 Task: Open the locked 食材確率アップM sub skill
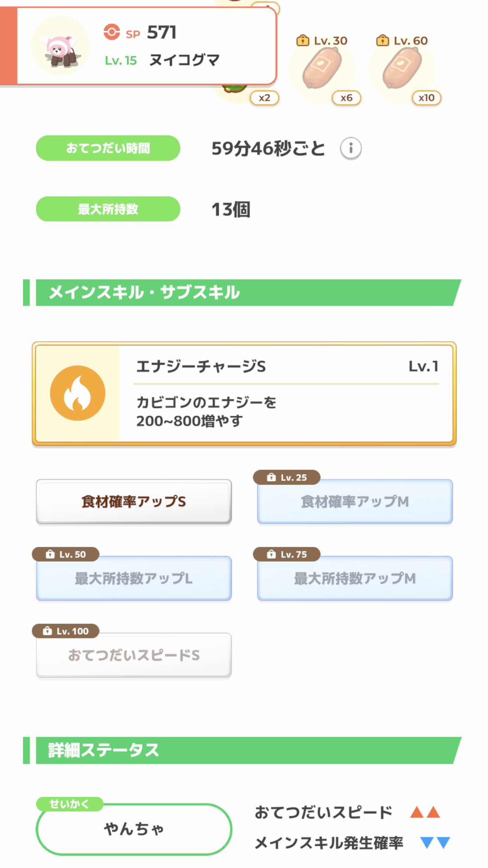pos(355,501)
